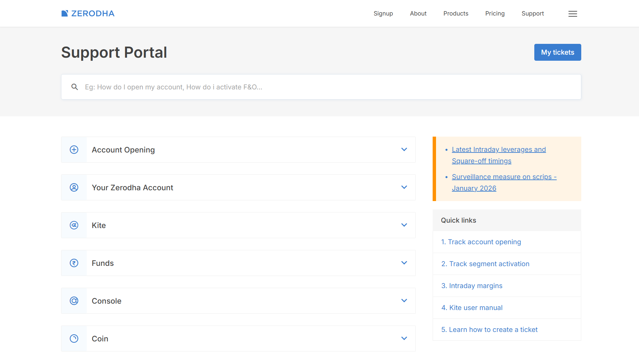Open the Pricing nav item
This screenshot has width=639, height=364.
pos(495,13)
